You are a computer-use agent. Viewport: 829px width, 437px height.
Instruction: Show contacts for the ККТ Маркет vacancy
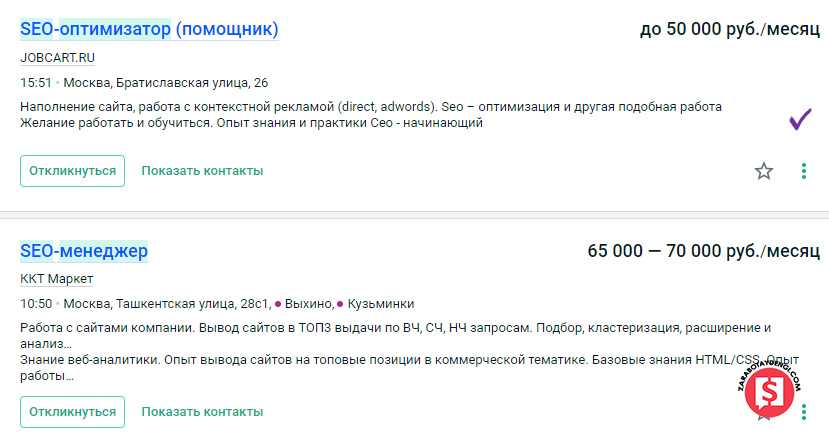202,411
